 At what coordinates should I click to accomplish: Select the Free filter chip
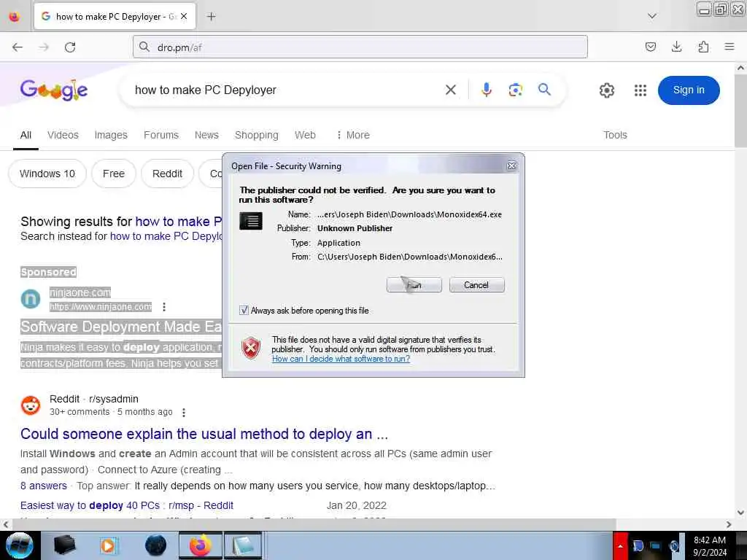pyautogui.click(x=113, y=174)
